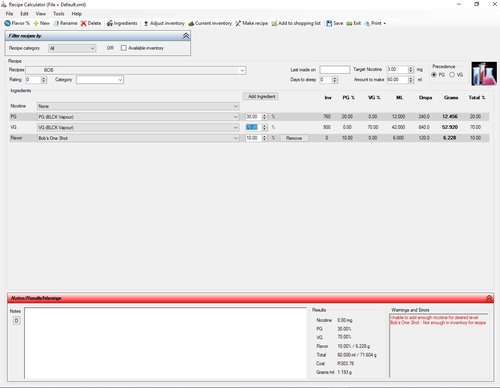Open the Tools menu

click(x=59, y=14)
